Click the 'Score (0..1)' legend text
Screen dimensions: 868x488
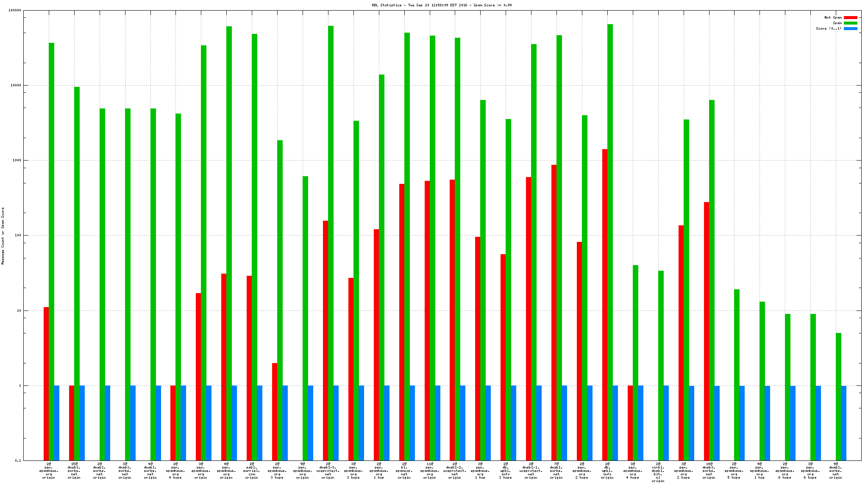tap(829, 29)
